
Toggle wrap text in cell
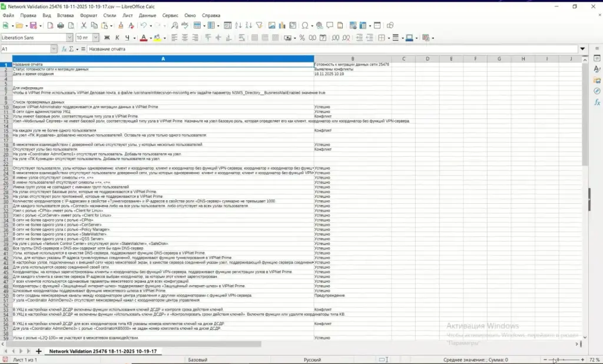pos(241,38)
